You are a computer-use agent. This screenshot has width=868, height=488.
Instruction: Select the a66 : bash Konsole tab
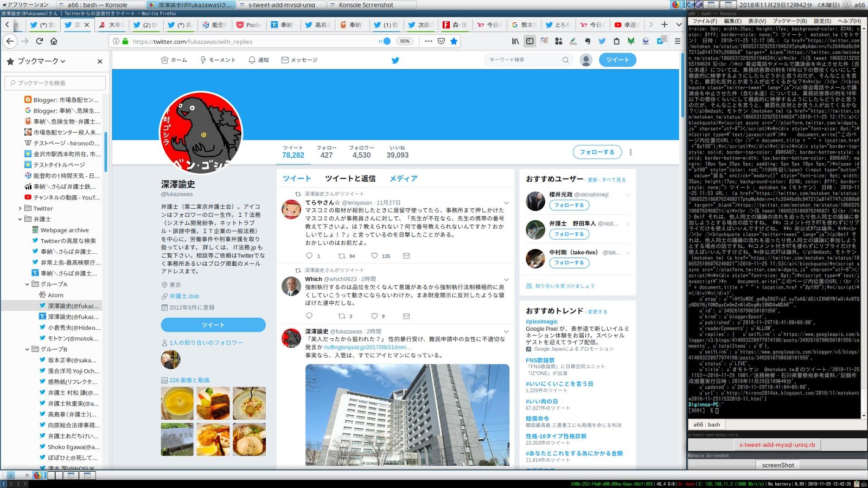pos(707,425)
